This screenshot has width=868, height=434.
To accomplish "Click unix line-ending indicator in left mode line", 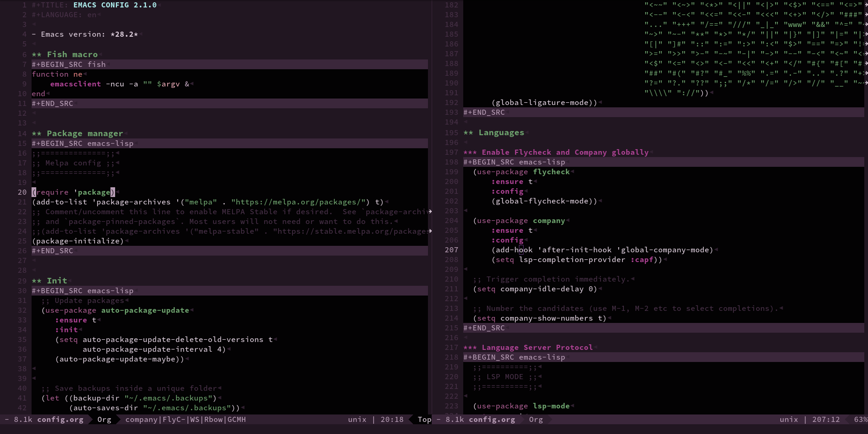I will pyautogui.click(x=357, y=419).
